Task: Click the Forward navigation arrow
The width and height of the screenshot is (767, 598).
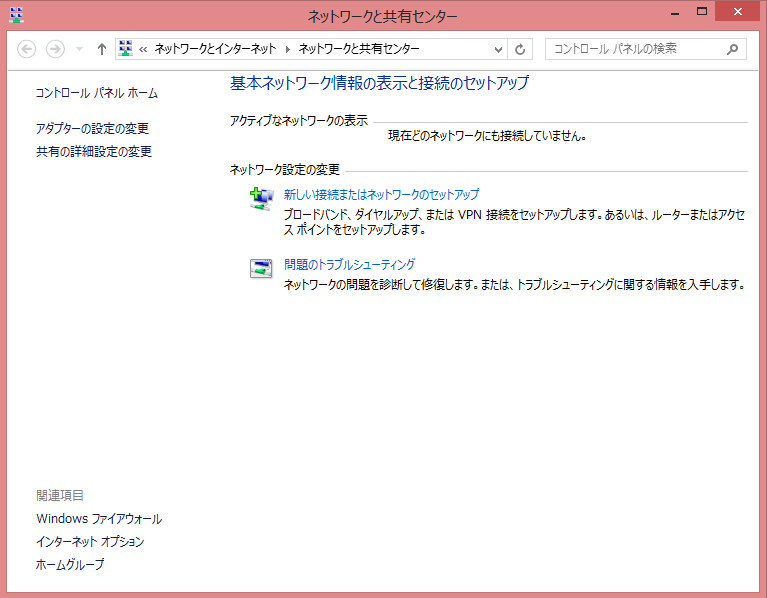Action: click(x=55, y=49)
